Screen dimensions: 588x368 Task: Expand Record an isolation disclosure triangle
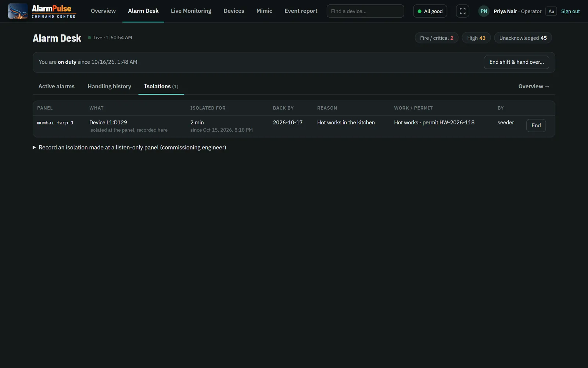34,147
